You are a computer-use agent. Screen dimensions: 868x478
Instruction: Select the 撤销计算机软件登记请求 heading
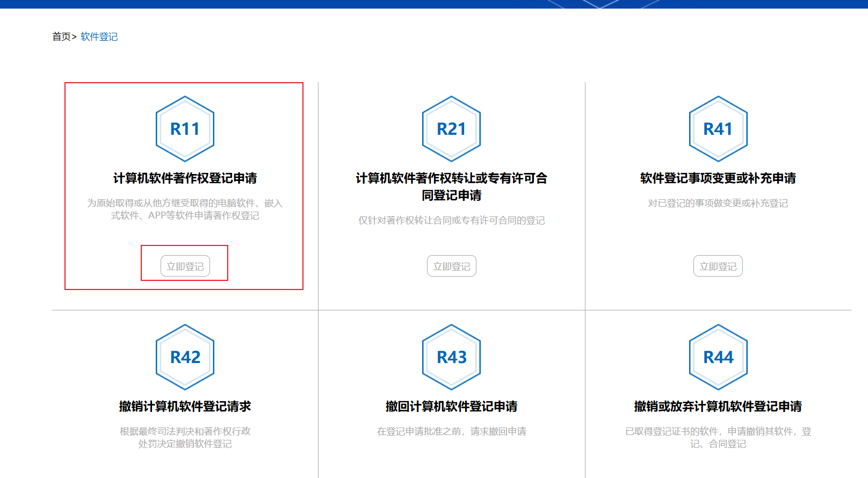coord(185,407)
